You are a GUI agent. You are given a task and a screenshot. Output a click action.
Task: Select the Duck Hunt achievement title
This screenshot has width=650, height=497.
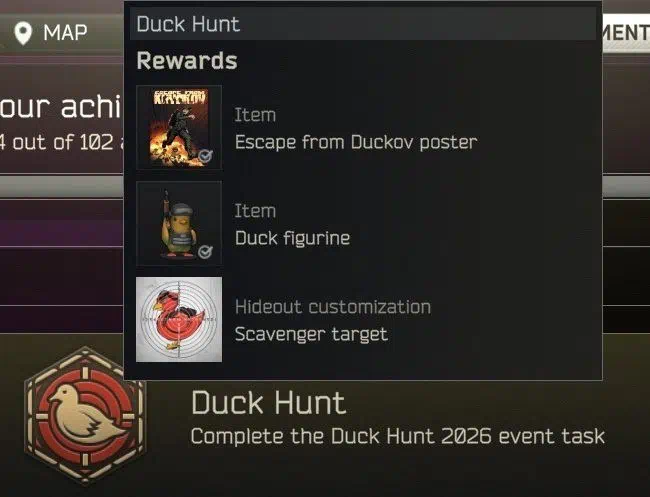click(269, 402)
